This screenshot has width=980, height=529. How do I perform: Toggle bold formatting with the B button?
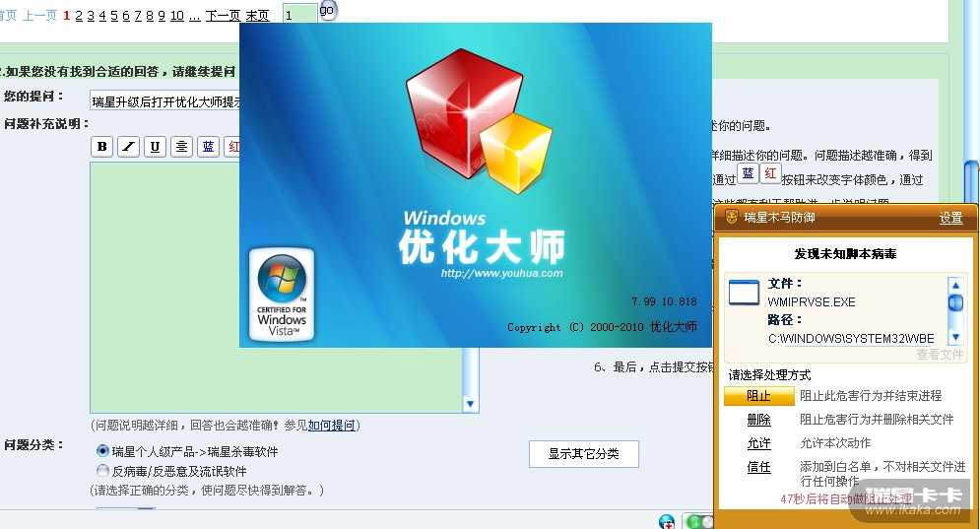pyautogui.click(x=101, y=147)
